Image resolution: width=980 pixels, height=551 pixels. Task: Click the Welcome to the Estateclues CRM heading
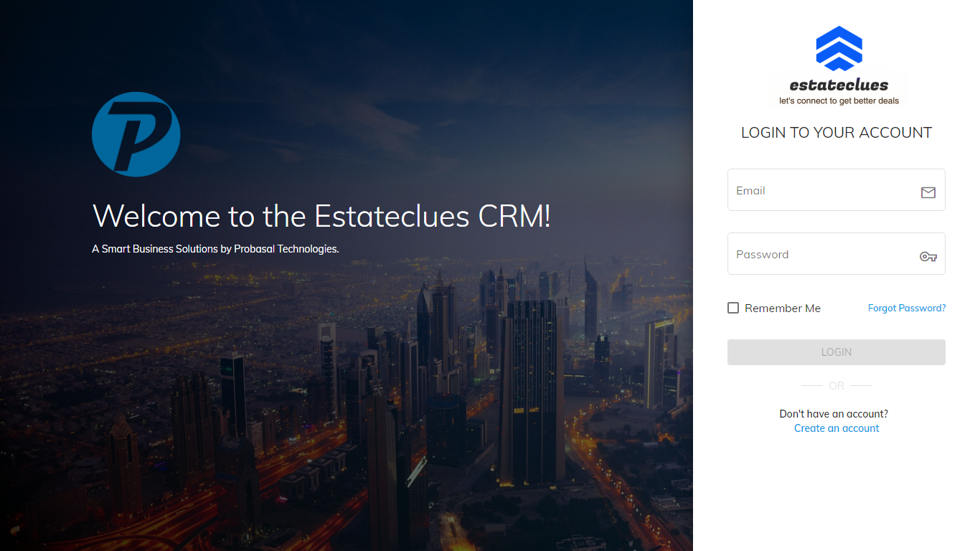(321, 216)
